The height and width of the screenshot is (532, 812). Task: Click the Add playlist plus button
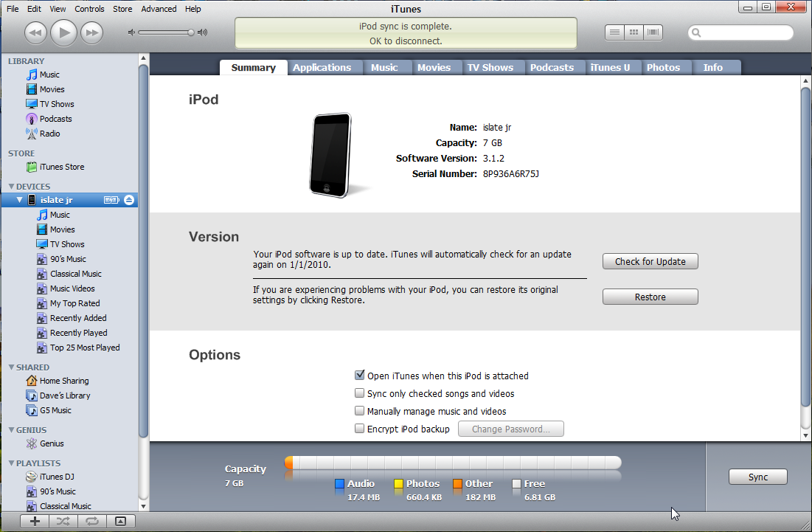(x=35, y=521)
